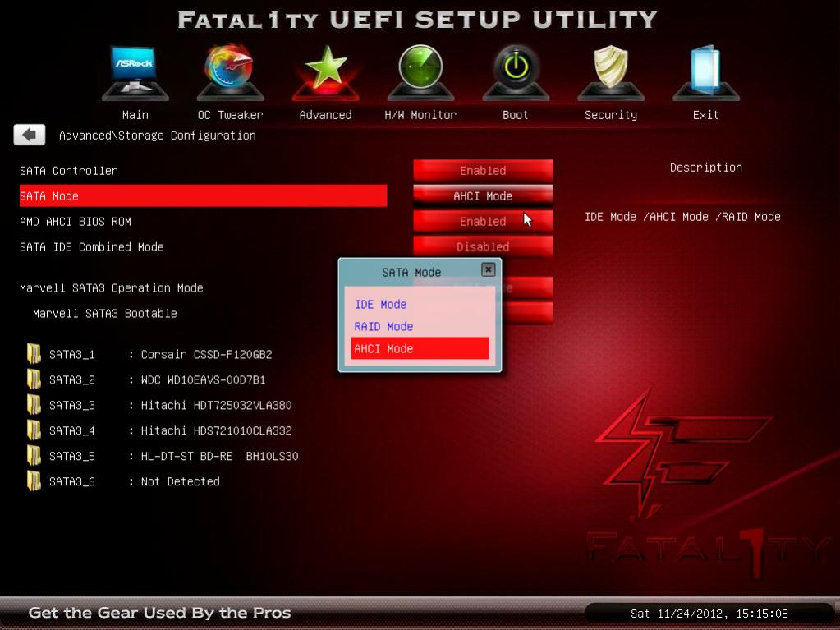Click the date and time display
Viewport: 840px width, 630px height.
click(x=709, y=614)
